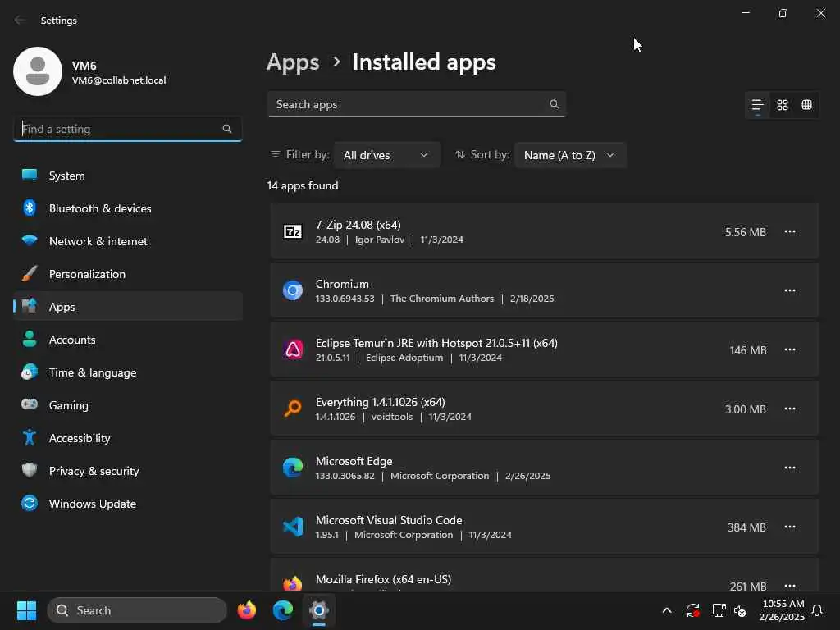840x630 pixels.
Task: Click the sync status tray icon
Action: coord(692,610)
